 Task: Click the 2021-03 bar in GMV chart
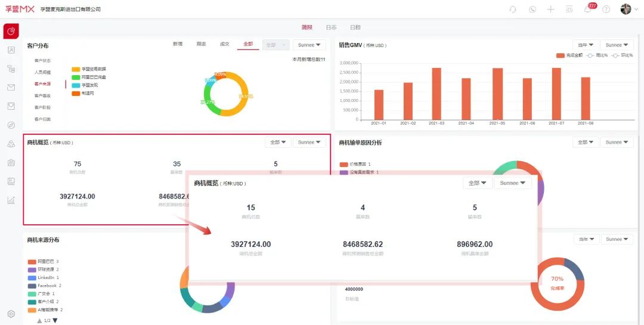[x=436, y=94]
